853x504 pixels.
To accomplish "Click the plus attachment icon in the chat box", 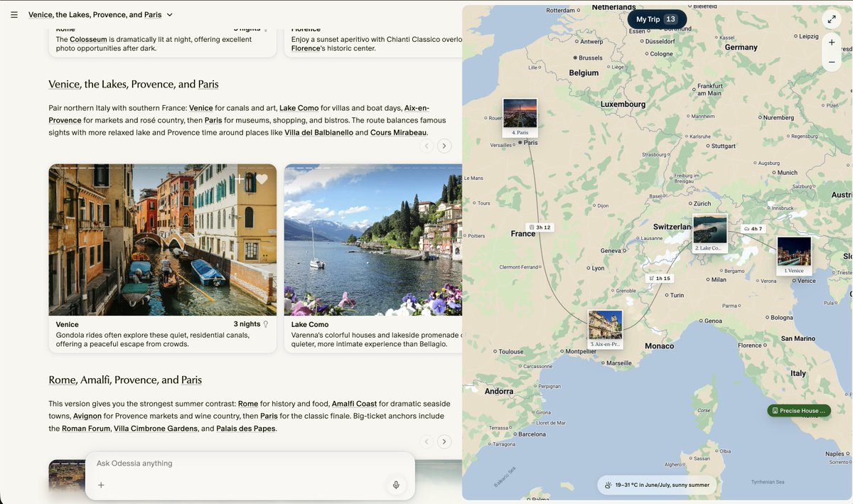I will coord(101,485).
